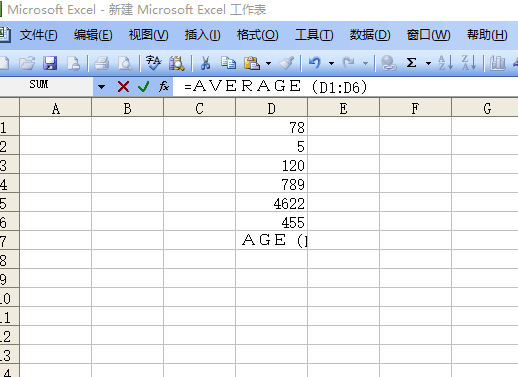The height and width of the screenshot is (377, 518).
Task: Click the Save floppy disk icon
Action: 50,63
